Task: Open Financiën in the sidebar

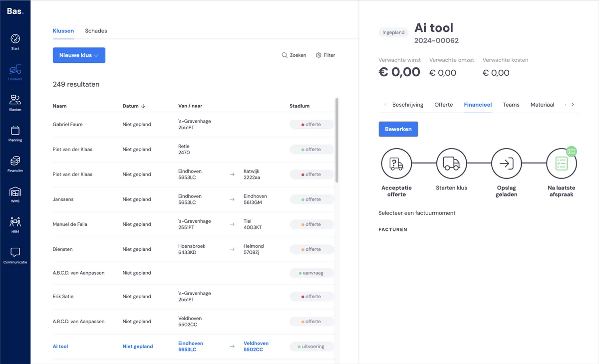Action: click(x=15, y=164)
